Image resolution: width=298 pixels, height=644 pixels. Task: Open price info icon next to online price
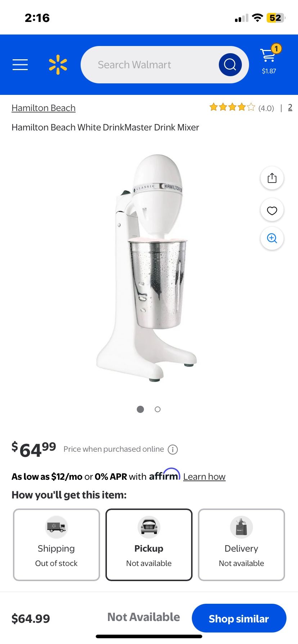[173, 449]
